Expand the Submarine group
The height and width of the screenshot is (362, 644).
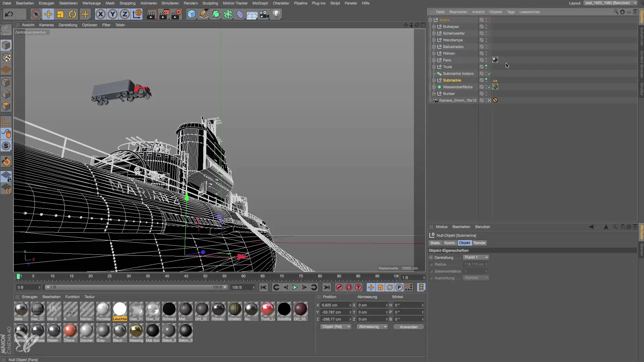(x=434, y=80)
